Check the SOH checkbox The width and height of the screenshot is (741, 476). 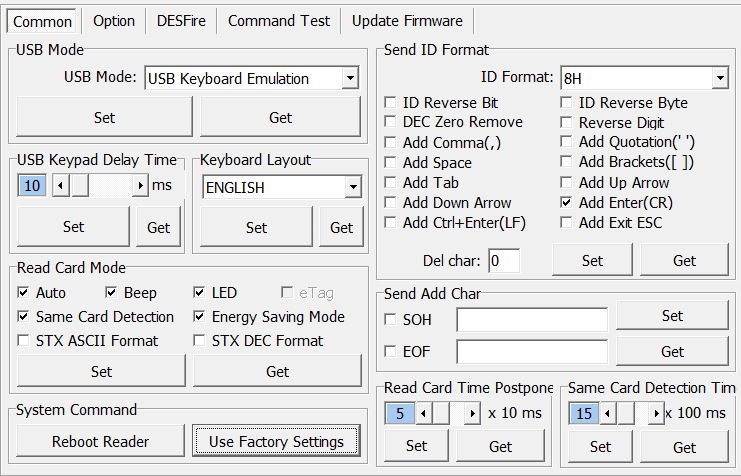[391, 320]
